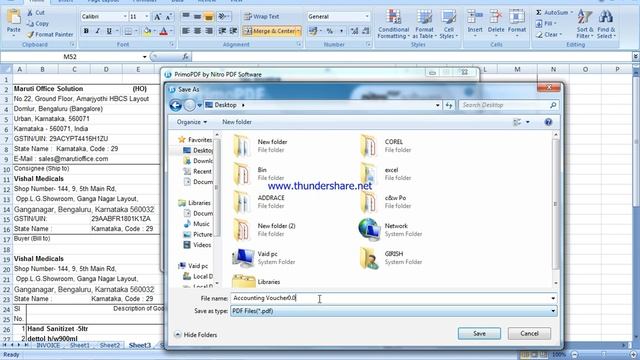Toggle Wrap Text in Alignment group
This screenshot has height=360, width=640.
(262, 17)
